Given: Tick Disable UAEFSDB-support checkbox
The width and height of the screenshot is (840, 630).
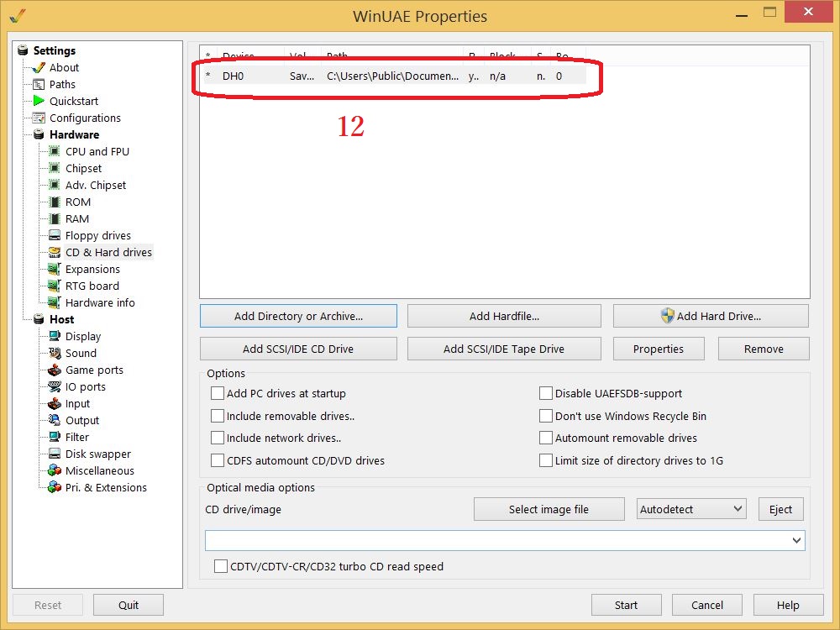Looking at the screenshot, I should click(x=546, y=393).
